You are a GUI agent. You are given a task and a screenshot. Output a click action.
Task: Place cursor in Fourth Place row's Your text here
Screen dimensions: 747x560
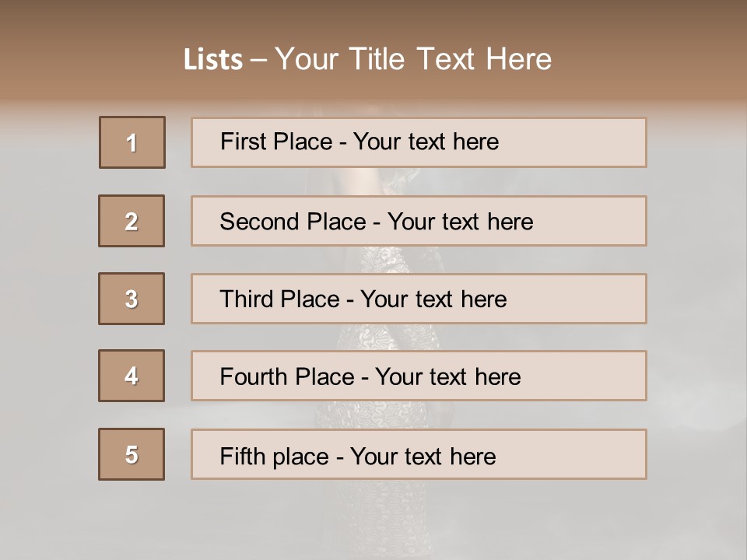448,376
